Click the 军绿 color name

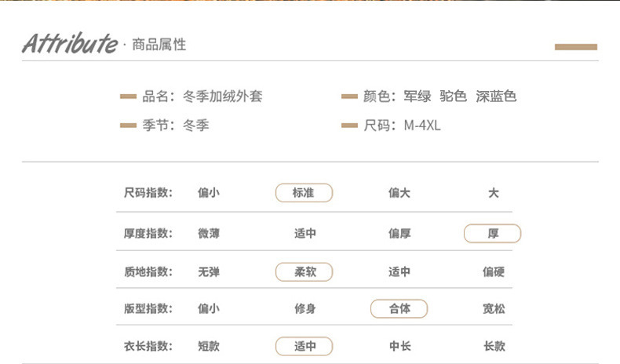point(418,97)
